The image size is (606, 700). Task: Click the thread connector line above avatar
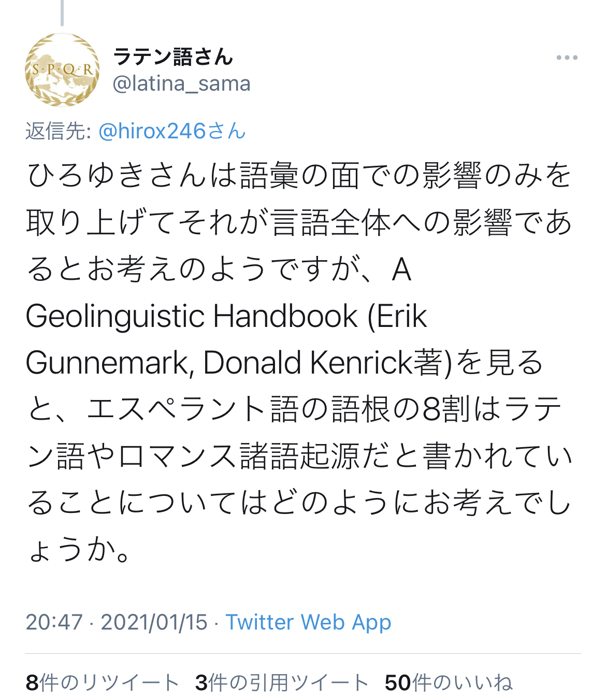click(x=62, y=12)
